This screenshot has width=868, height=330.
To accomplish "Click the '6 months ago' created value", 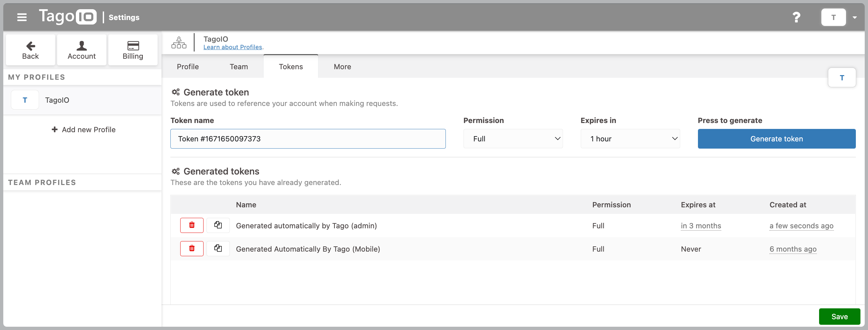I will pyautogui.click(x=793, y=249).
